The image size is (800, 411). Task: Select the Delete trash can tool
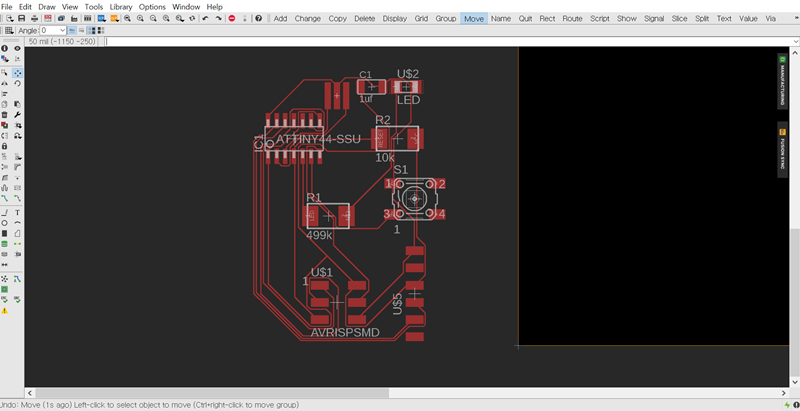coord(5,115)
